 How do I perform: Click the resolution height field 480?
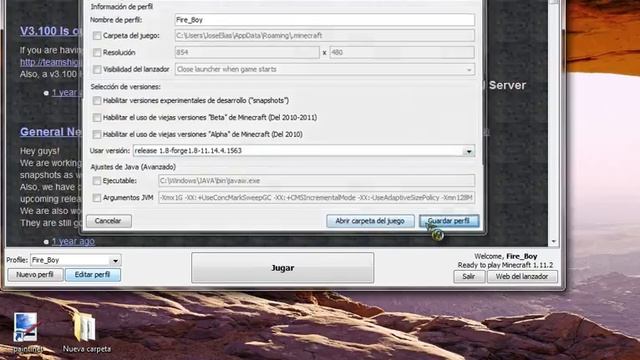point(402,52)
